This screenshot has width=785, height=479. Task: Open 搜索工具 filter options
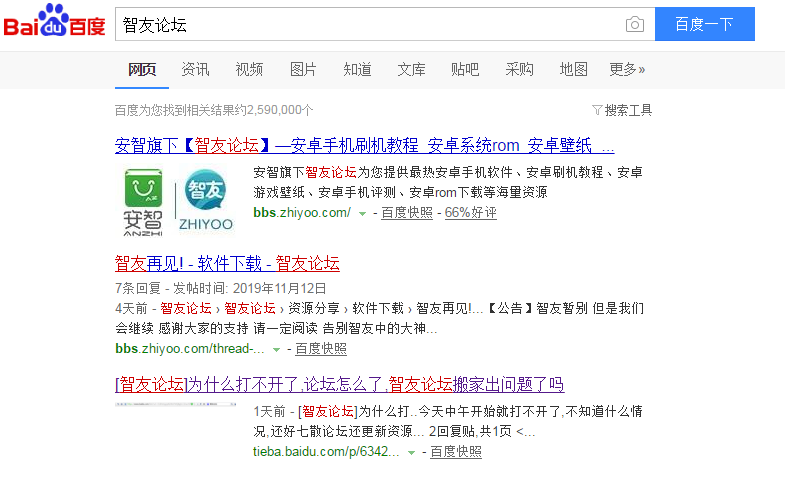tap(622, 110)
